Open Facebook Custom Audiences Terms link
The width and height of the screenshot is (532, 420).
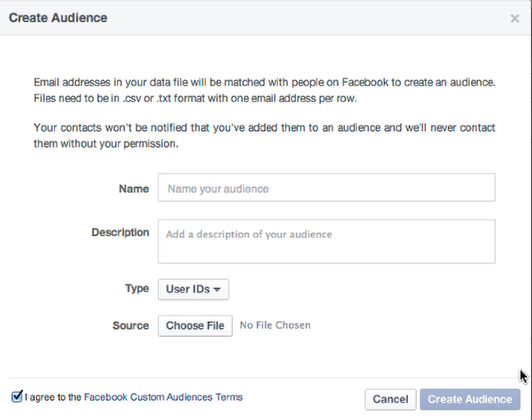pos(163,397)
